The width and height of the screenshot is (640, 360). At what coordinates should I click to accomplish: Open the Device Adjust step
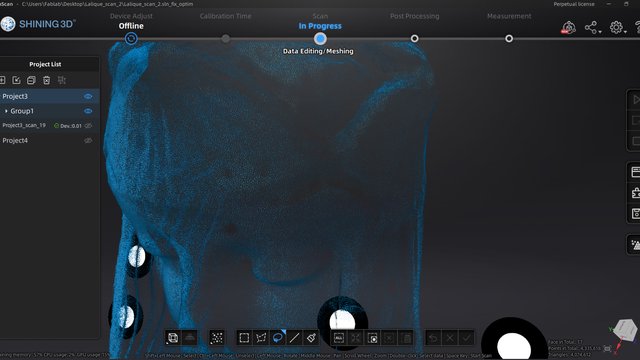pos(131,16)
